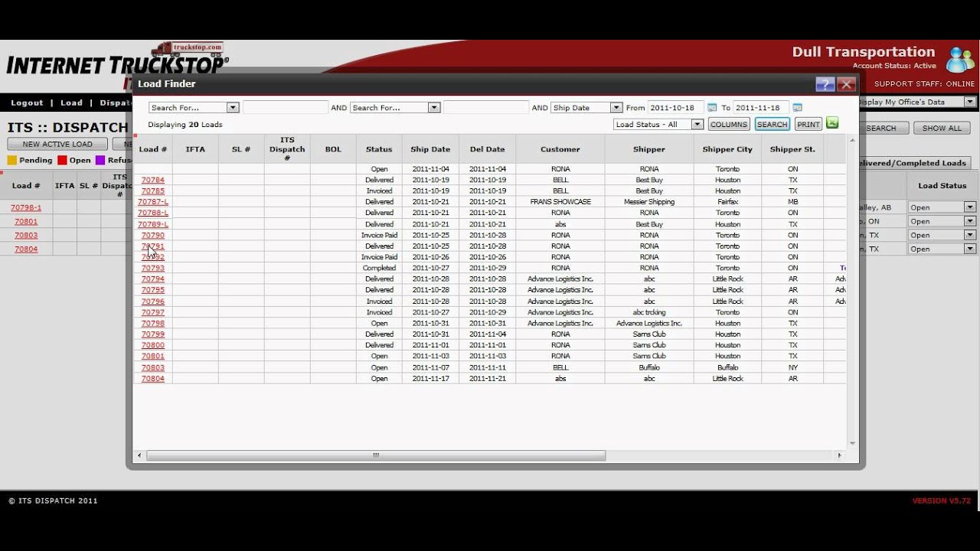This screenshot has height=551, width=980.
Task: Open load 70797 link
Action: tap(153, 312)
